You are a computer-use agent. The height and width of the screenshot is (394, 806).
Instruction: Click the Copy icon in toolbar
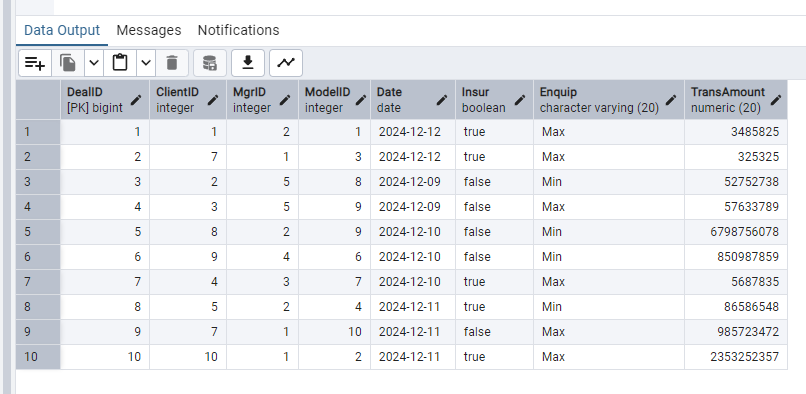[68, 63]
